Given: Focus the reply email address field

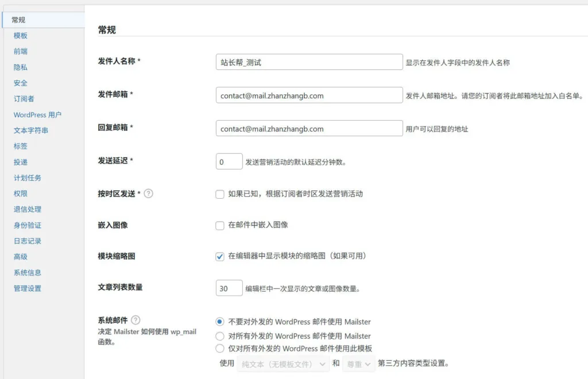Looking at the screenshot, I should (x=308, y=128).
